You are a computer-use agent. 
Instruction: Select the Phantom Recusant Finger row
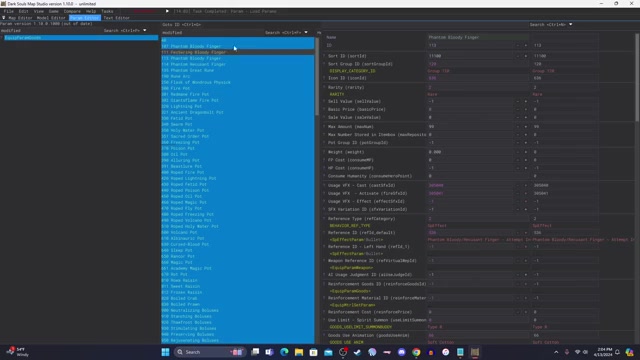pos(238,64)
